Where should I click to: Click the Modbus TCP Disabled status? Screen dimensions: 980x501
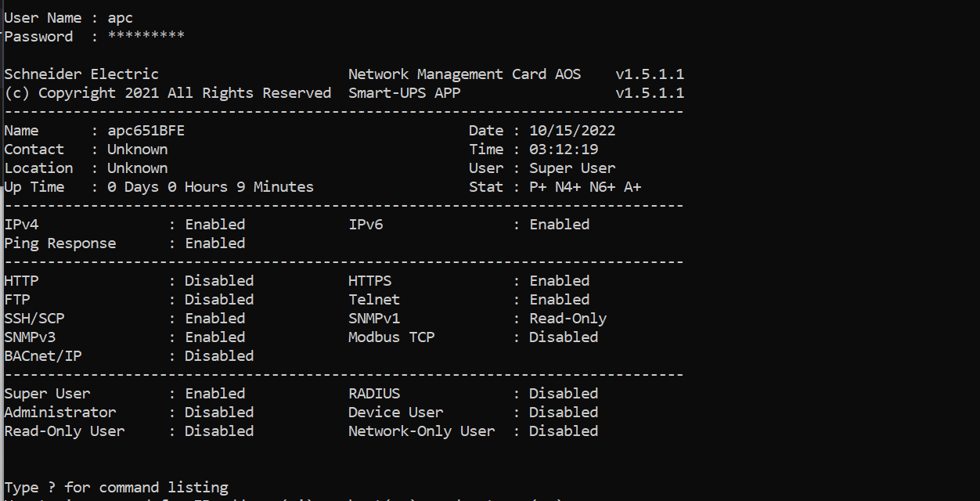(564, 337)
